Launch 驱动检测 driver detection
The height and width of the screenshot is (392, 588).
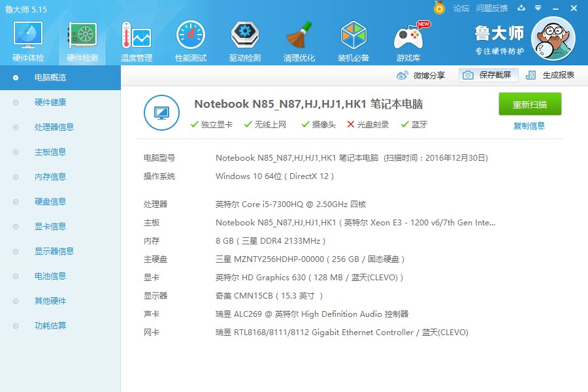[244, 38]
